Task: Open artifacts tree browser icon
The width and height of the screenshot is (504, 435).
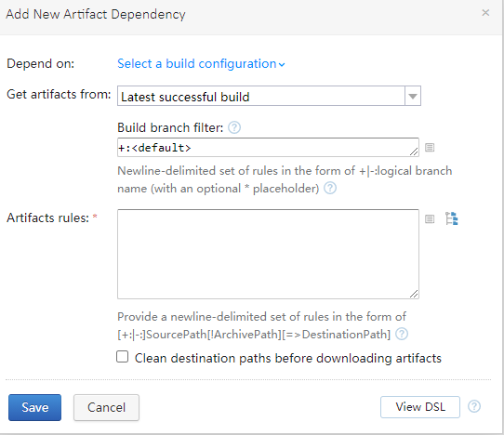Action: click(452, 218)
